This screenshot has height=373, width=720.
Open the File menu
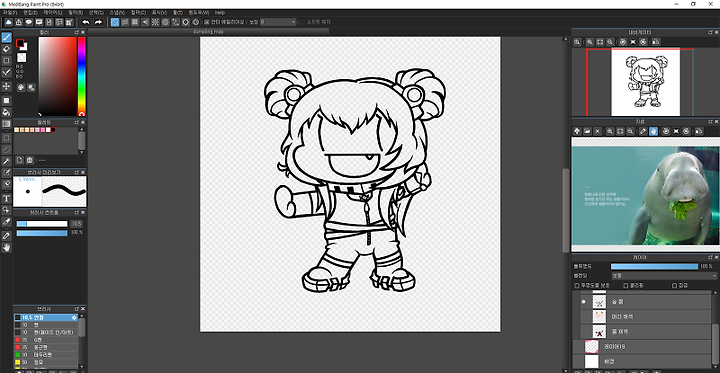click(10, 12)
